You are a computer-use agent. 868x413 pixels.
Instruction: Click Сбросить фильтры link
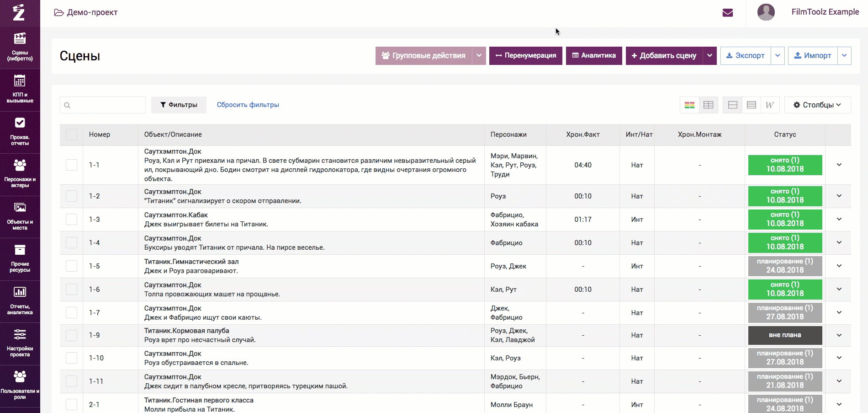(x=248, y=105)
